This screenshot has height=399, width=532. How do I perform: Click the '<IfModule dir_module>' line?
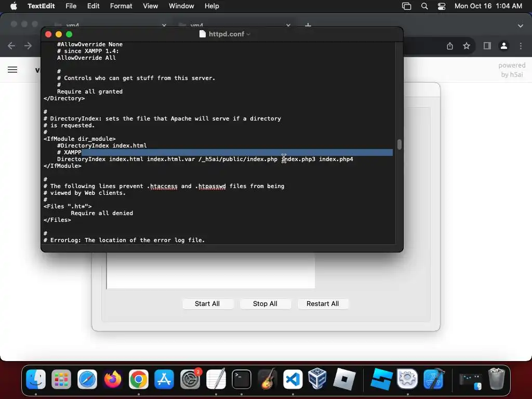[79, 139]
